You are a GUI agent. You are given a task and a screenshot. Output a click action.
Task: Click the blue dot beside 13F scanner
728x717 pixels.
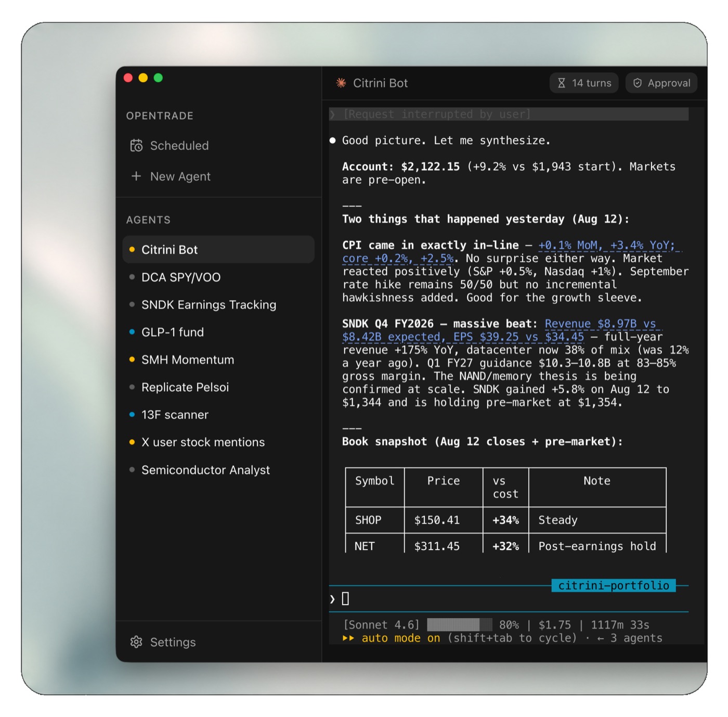click(x=132, y=415)
